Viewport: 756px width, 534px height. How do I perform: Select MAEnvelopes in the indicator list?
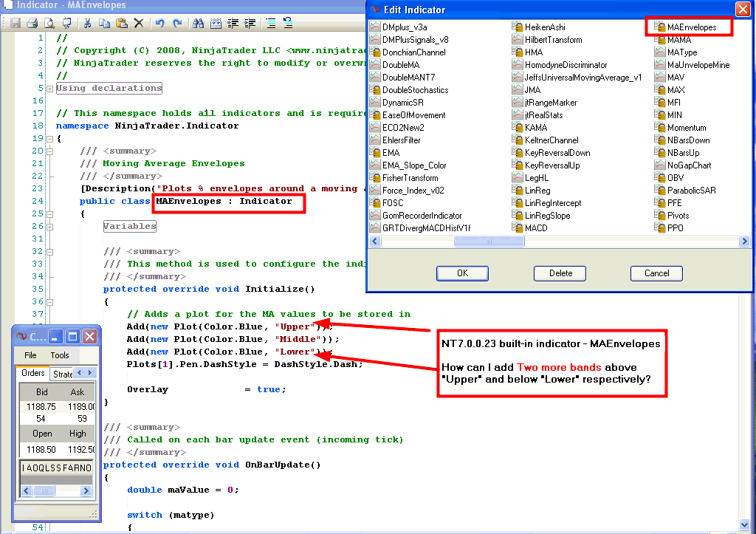[691, 27]
